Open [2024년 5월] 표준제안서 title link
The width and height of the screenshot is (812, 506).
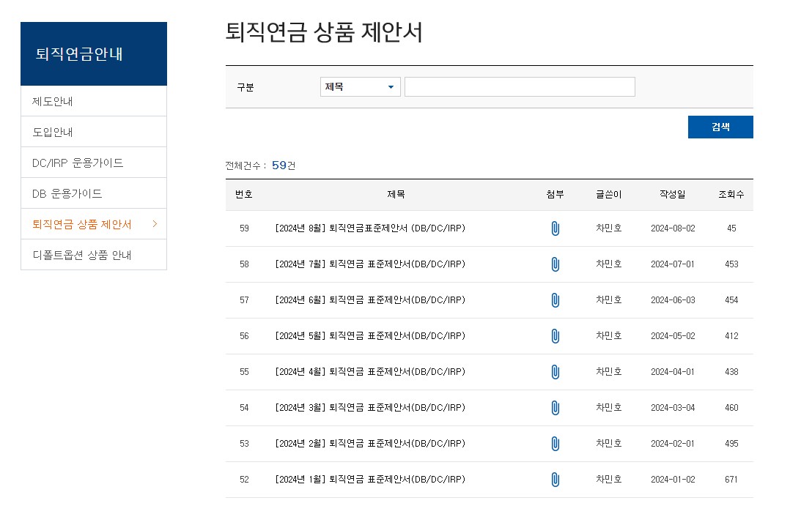pyautogui.click(x=370, y=336)
